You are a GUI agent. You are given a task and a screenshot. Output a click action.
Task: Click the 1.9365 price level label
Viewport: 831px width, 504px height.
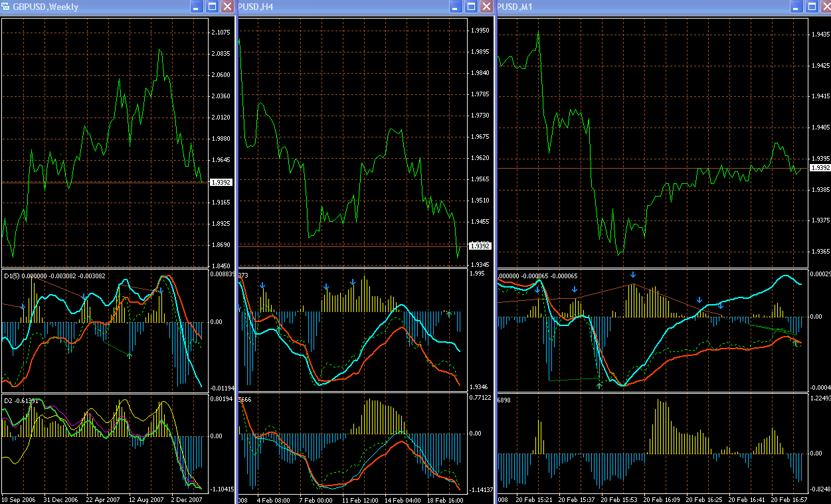(820, 252)
